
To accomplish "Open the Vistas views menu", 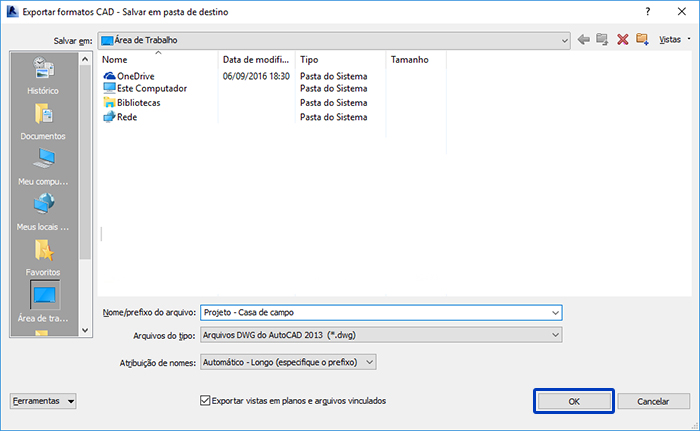I will tap(674, 40).
